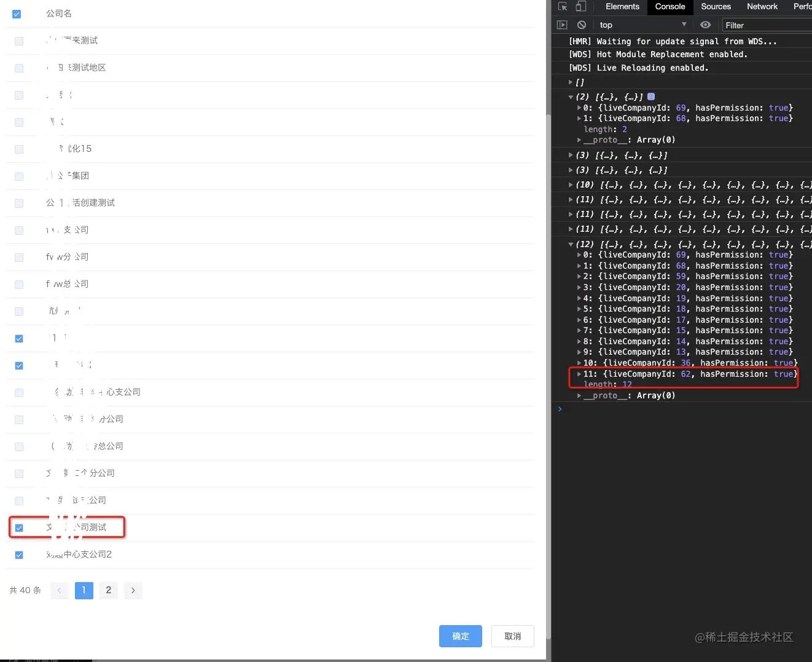Expand __proto__ under the (12) array
Screen dimensions: 812x662
(579, 395)
